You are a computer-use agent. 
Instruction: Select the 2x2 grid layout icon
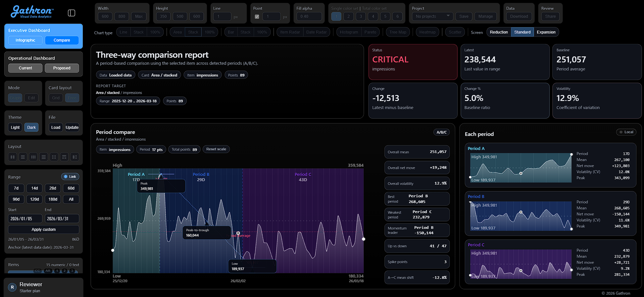point(54,157)
